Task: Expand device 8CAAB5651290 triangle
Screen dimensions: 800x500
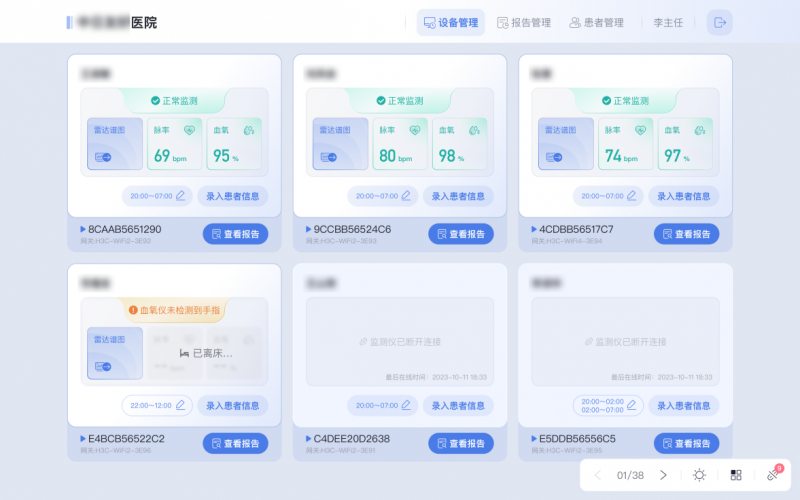Action: pos(83,229)
